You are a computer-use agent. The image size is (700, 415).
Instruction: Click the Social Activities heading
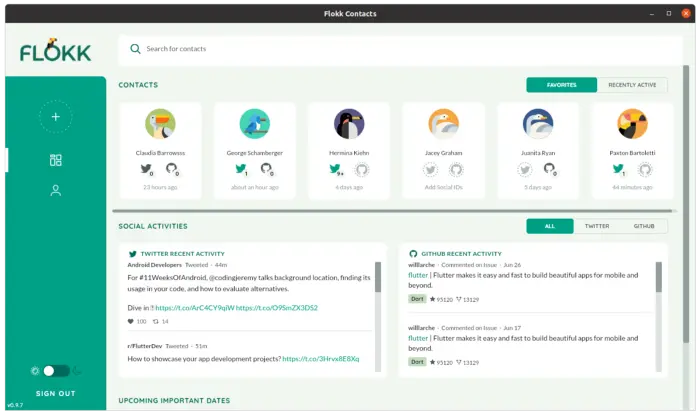tap(153, 226)
